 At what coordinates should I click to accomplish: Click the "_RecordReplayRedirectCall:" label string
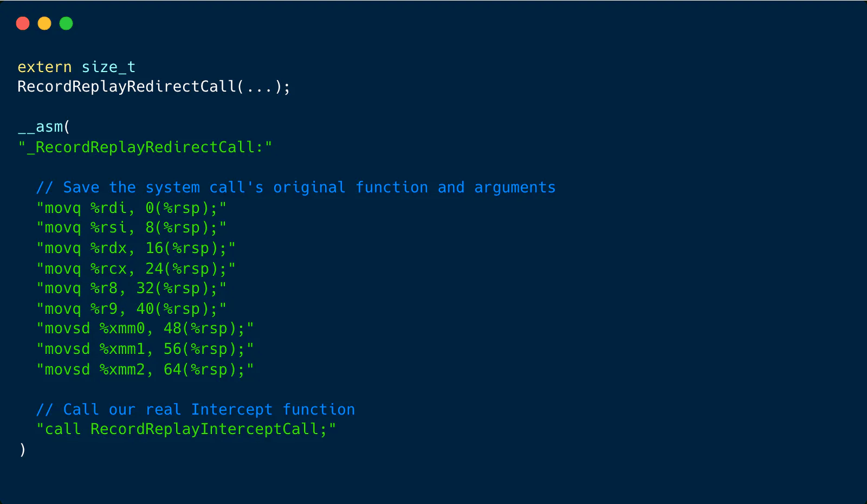point(145,147)
